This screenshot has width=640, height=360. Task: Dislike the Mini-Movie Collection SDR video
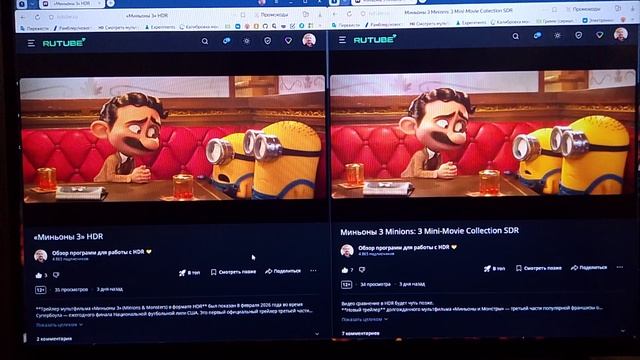[x=362, y=269]
